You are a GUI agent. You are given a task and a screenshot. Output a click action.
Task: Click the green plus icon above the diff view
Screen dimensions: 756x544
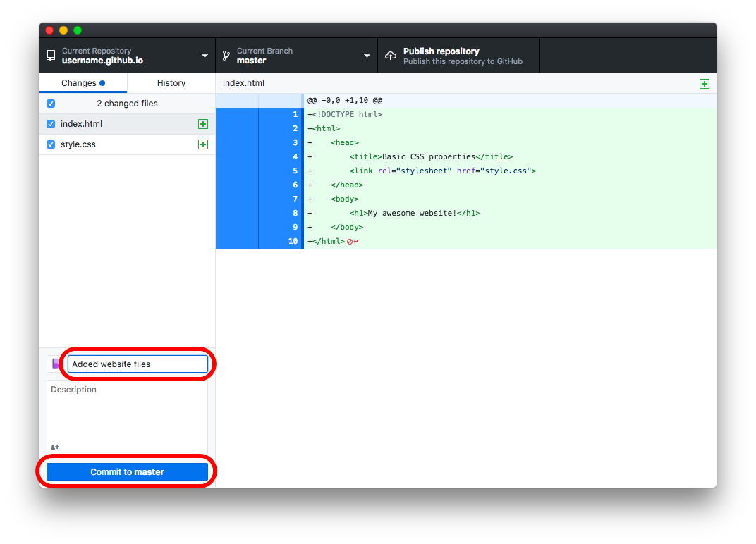[704, 83]
